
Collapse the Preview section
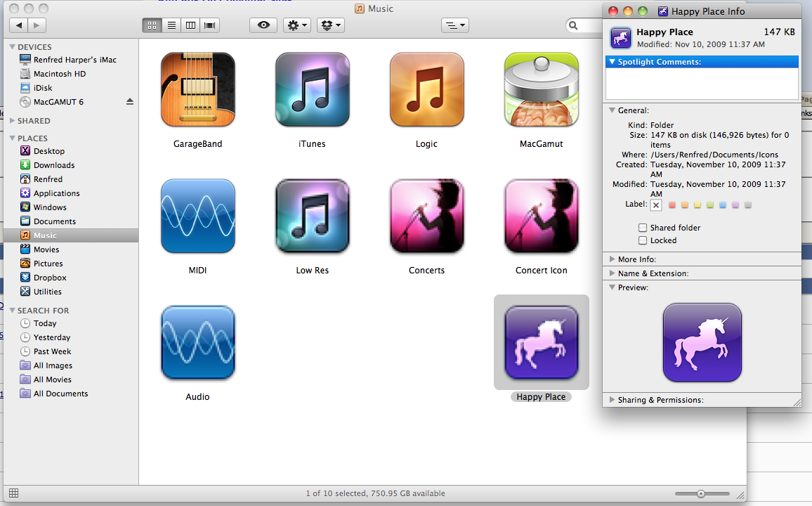coord(612,287)
